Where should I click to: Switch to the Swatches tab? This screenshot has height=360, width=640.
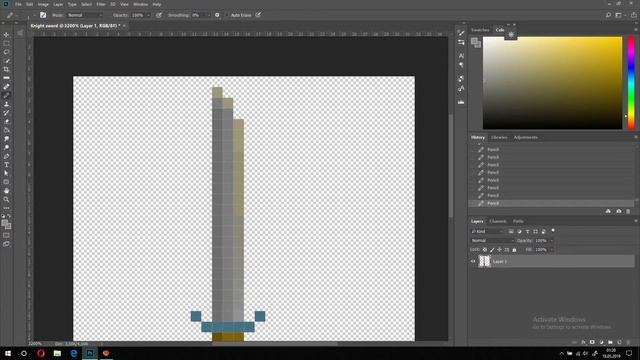(x=480, y=30)
